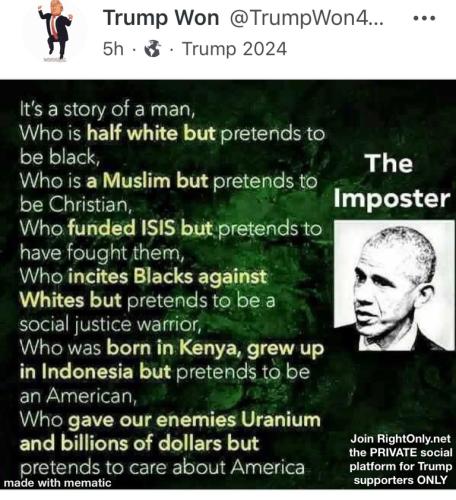456x500 pixels.
Task: Open the @TrumpWon4... handle link
Action: (x=306, y=19)
